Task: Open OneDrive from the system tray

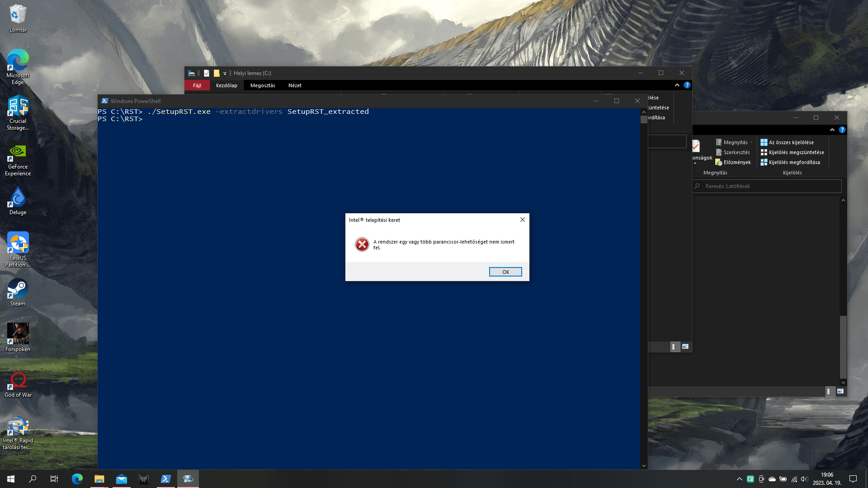Action: 772,479
